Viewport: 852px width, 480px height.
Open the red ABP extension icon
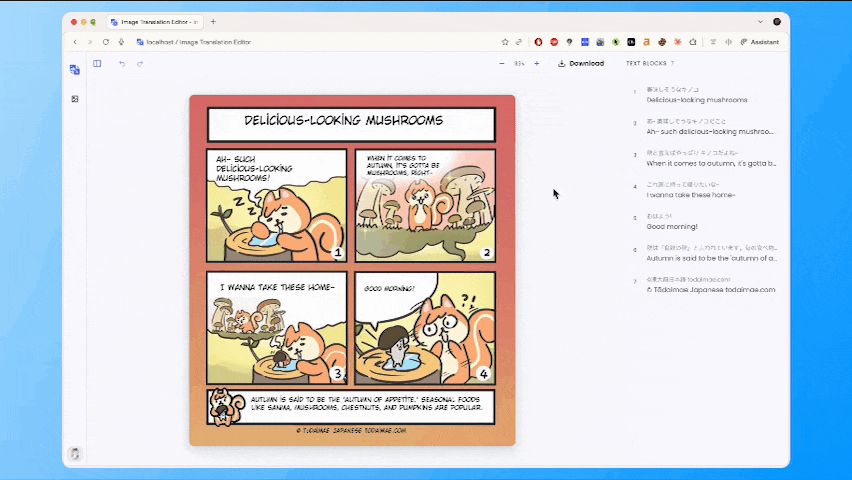[554, 42]
